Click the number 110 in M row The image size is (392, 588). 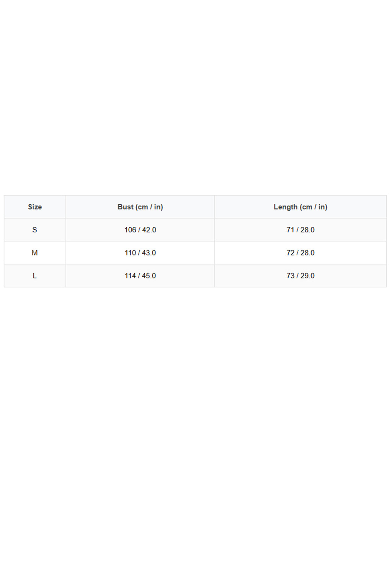(130, 253)
